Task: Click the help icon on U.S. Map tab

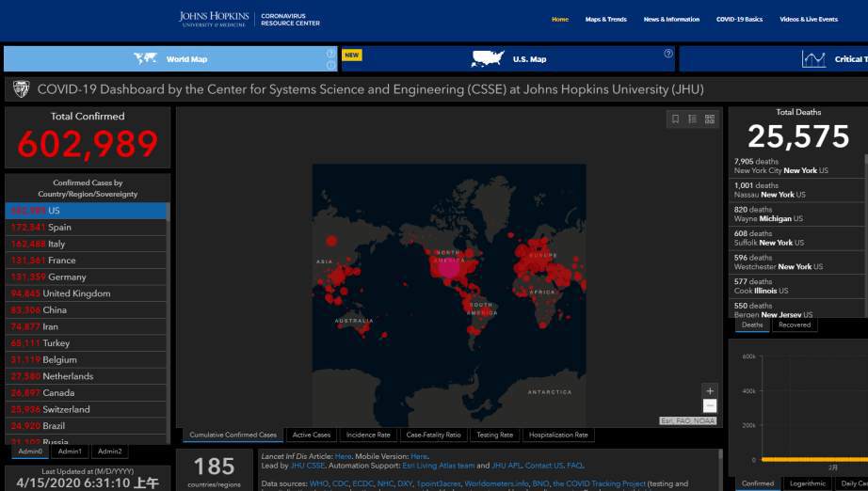Action: click(668, 54)
